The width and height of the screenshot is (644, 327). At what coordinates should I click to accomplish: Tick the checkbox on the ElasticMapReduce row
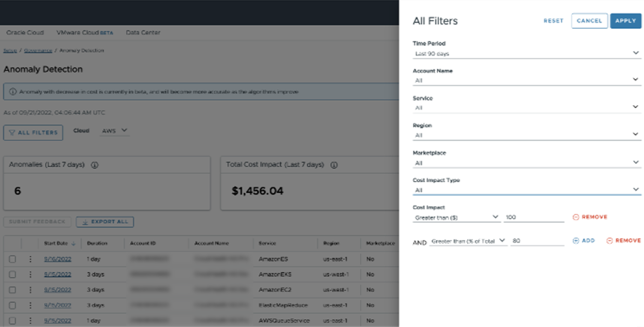pyautogui.click(x=12, y=305)
